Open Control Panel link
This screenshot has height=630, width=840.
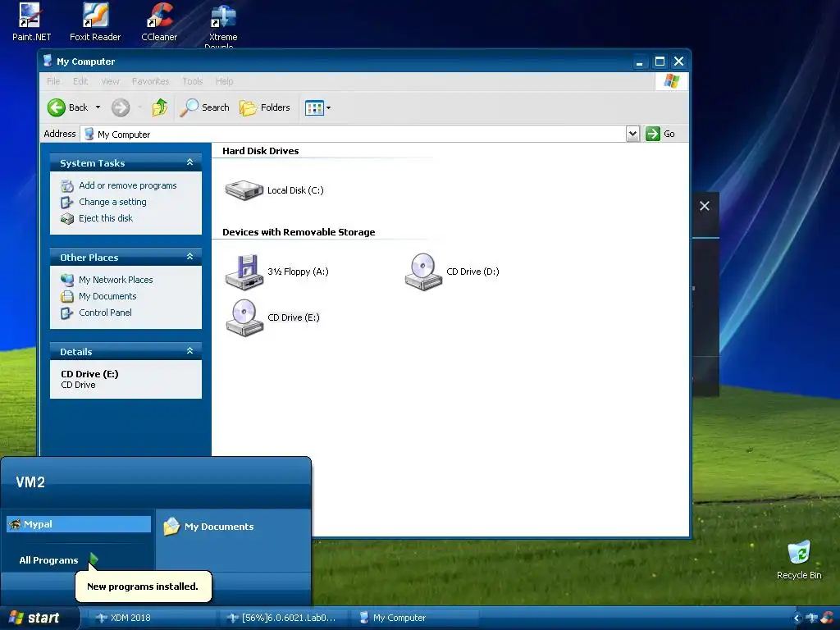click(105, 313)
